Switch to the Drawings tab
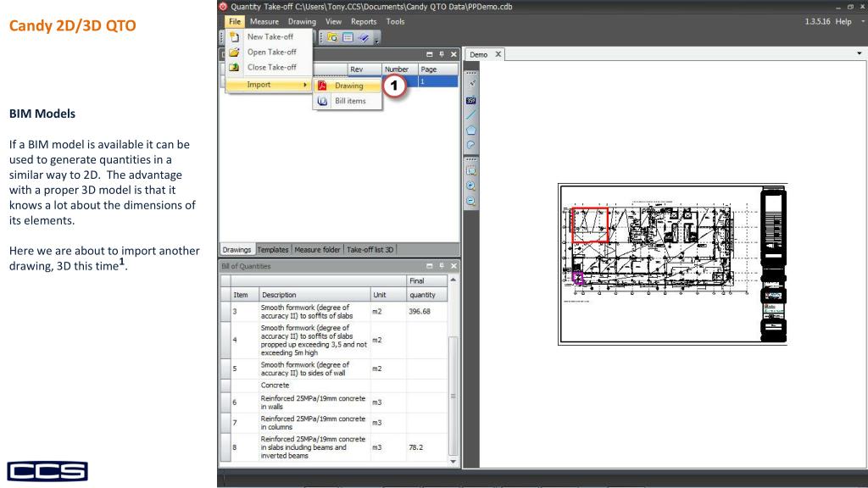This screenshot has height=488, width=868. click(237, 250)
